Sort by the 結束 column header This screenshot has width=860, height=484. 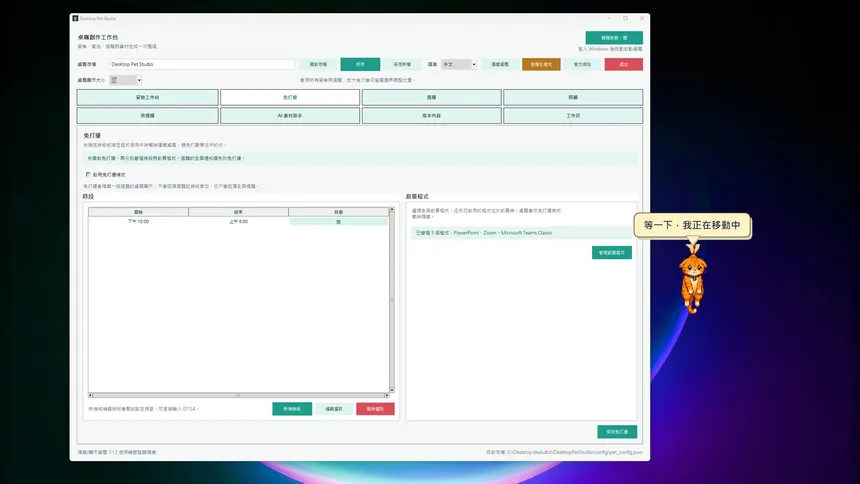pyautogui.click(x=238, y=212)
